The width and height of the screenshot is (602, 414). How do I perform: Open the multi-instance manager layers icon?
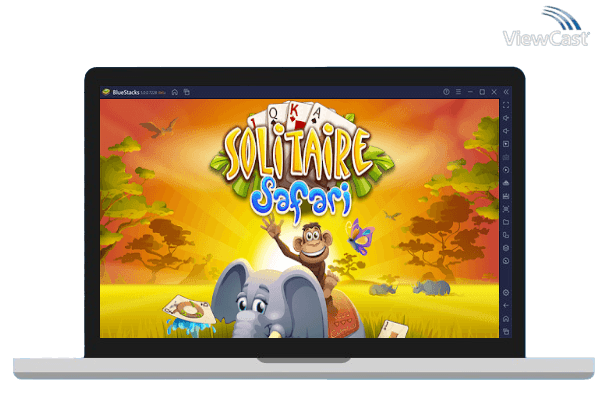[506, 248]
